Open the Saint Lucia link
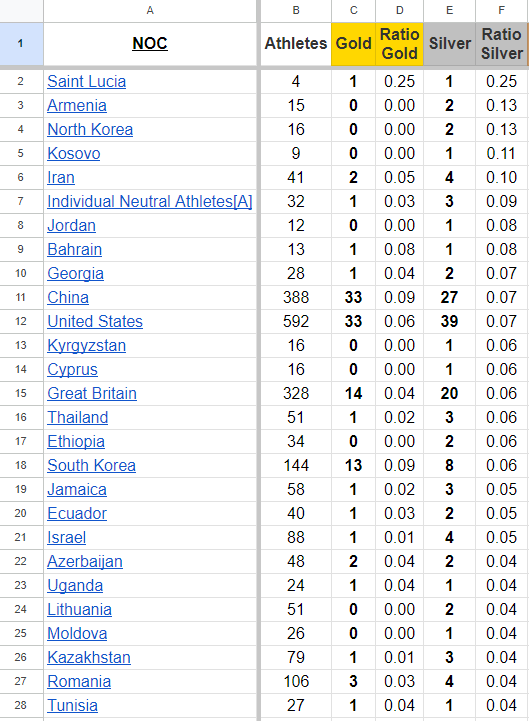Image resolution: width=529 pixels, height=721 pixels. 86,81
